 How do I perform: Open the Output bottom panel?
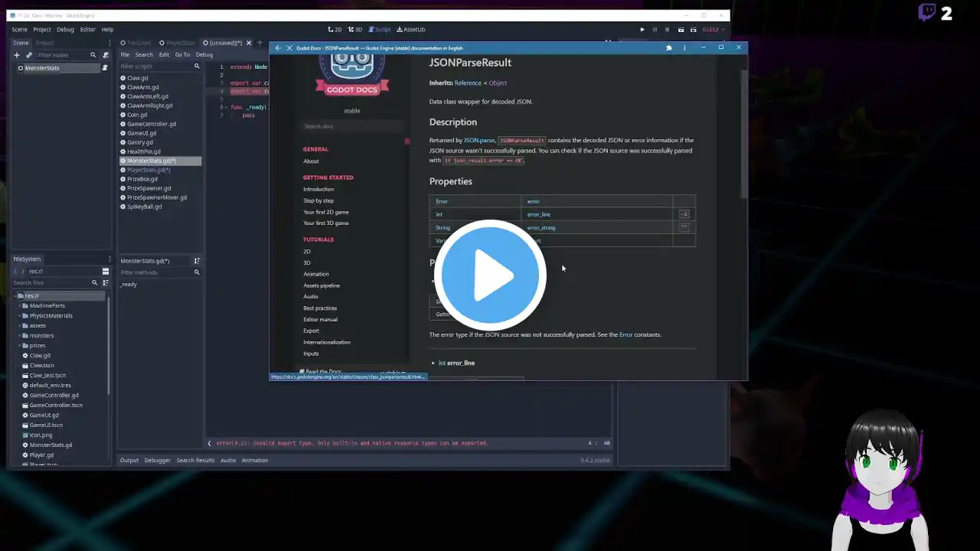pyautogui.click(x=129, y=460)
